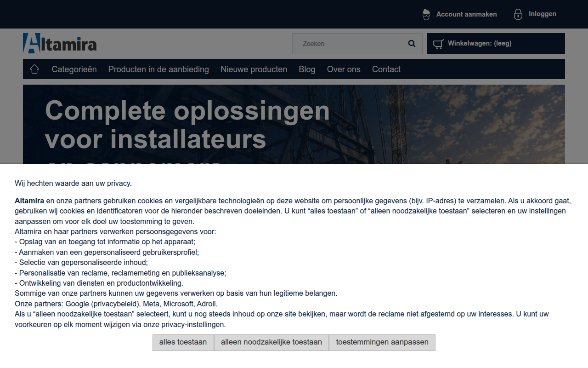Viewport: 588px width, 368px height.
Task: Click the text 'Wij hechten waarde aan uw privacy.'
Action: point(73,183)
